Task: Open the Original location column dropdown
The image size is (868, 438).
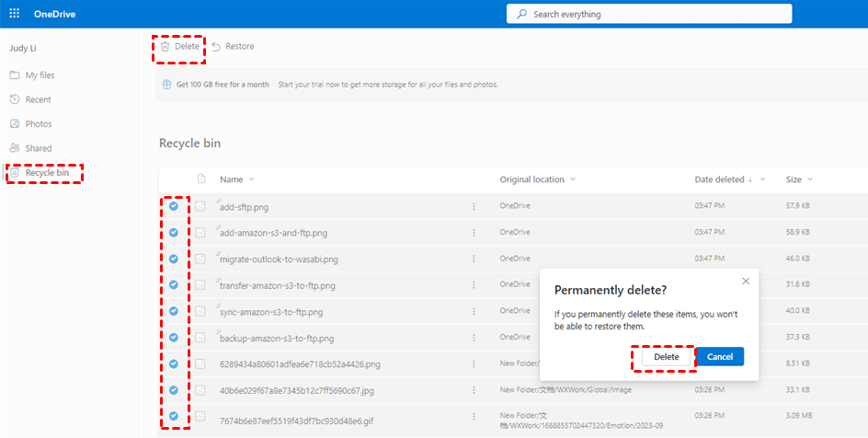Action: click(x=573, y=179)
